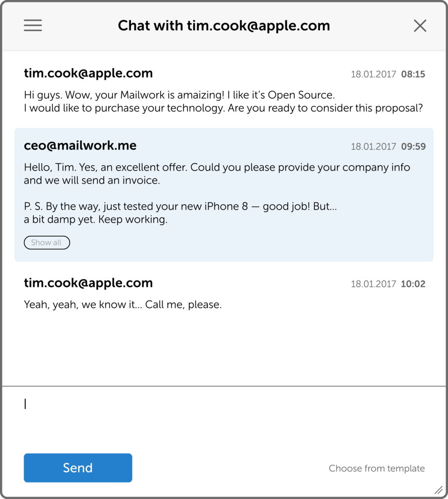Screen dimensions: 448x499
Task: Click first tim.cook@apple.com sender name
Action: [x=89, y=73]
